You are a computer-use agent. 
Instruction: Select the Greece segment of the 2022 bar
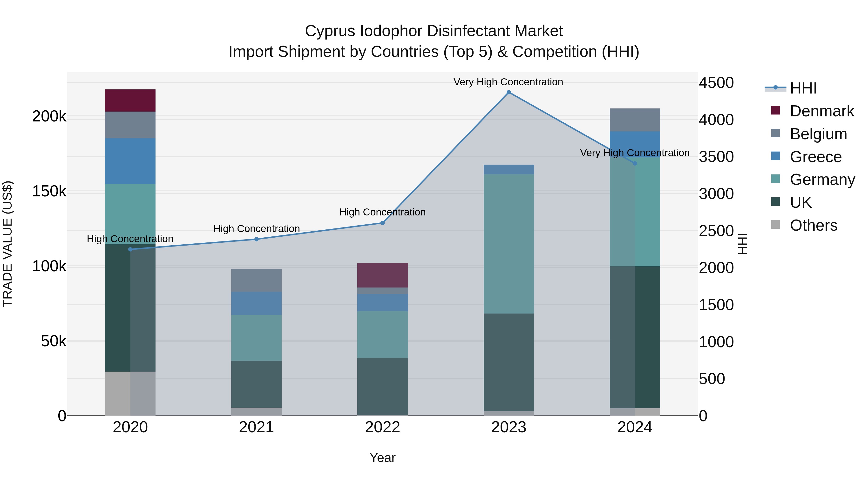coord(382,303)
